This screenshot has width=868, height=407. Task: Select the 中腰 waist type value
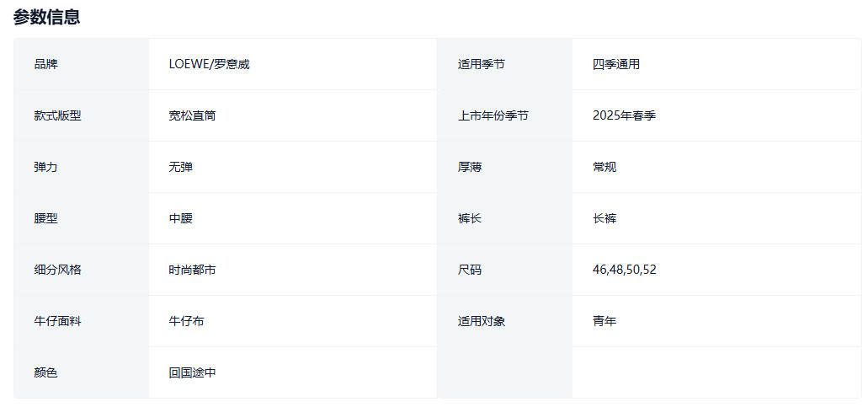click(180, 218)
